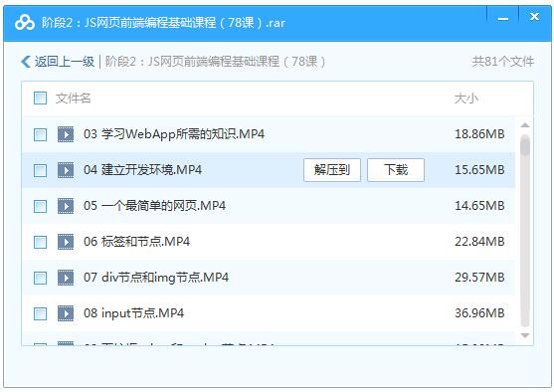This screenshot has height=392, width=554.
Task: Click the 14.65MB size value
Action: pos(479,206)
